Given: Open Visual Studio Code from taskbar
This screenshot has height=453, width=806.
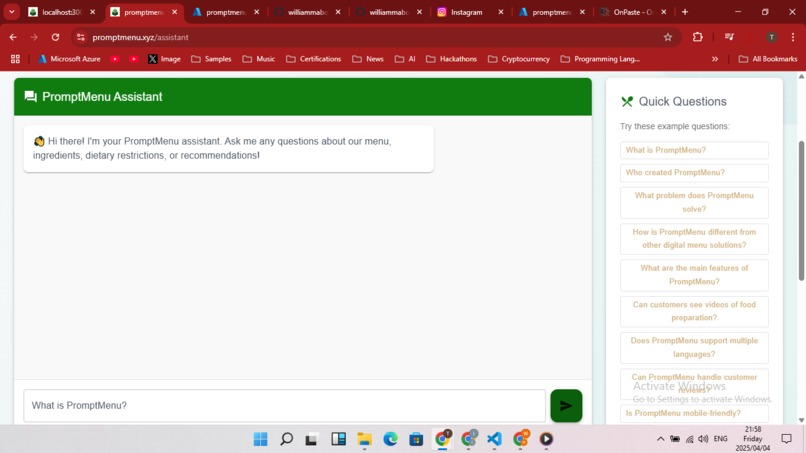Looking at the screenshot, I should [x=494, y=439].
